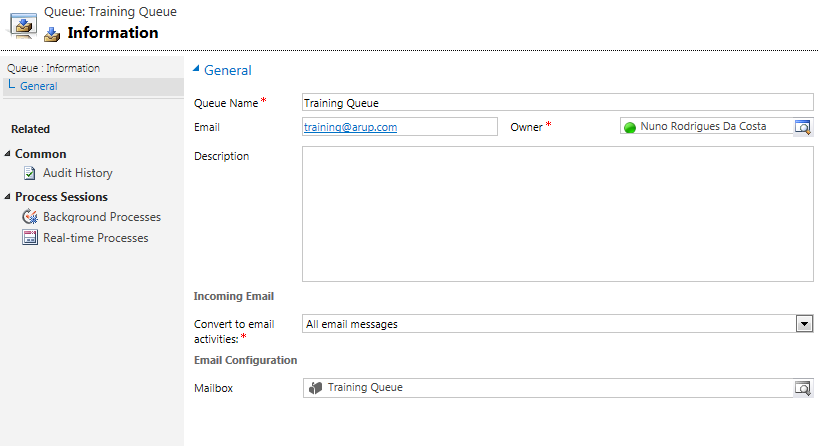Viewport: 818px width, 446px height.
Task: Click the Audit History icon
Action: 30,173
